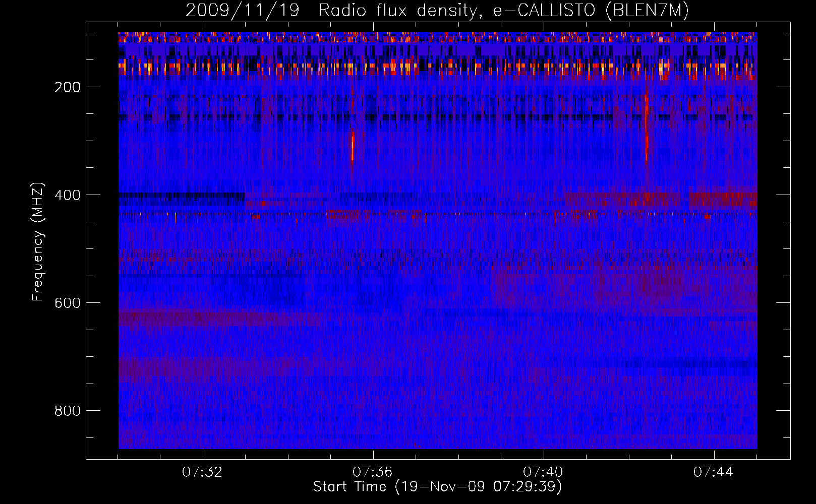Click the bright burst streak before 07:36

pyautogui.click(x=353, y=146)
